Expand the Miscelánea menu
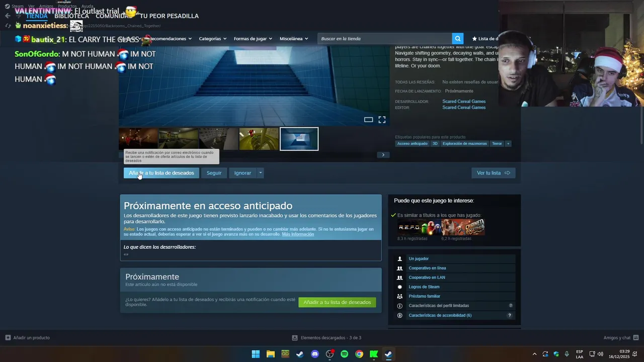This screenshot has width=644, height=362. (x=294, y=39)
